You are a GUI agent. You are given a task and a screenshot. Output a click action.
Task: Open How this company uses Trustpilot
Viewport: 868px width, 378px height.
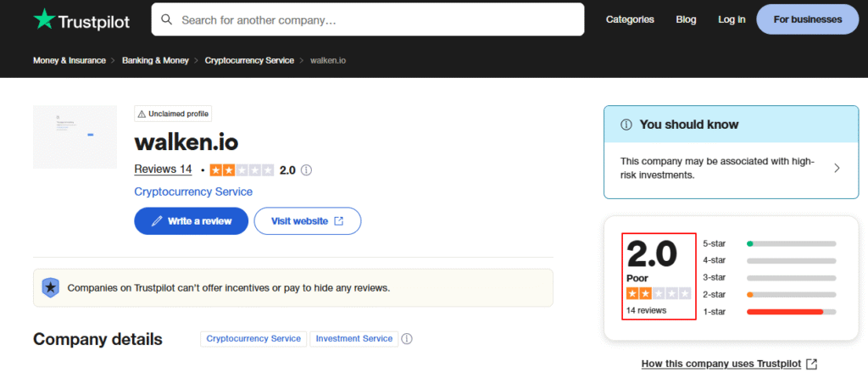click(721, 364)
